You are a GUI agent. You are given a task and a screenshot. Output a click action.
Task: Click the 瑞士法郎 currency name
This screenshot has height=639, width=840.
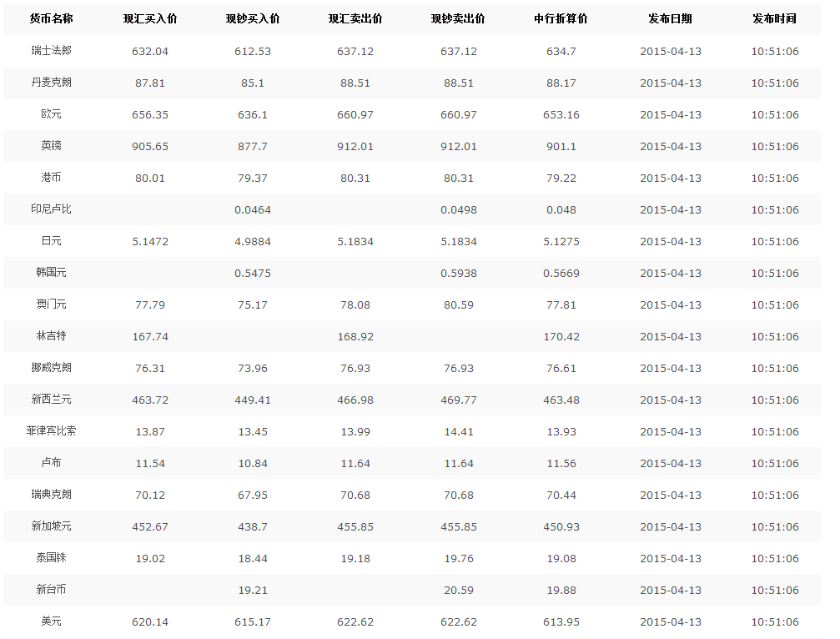[51, 51]
